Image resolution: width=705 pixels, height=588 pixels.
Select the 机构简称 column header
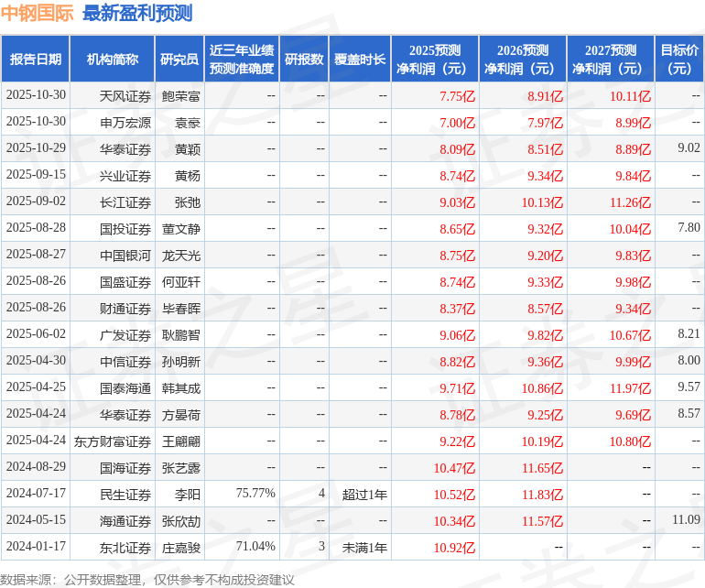coord(113,59)
